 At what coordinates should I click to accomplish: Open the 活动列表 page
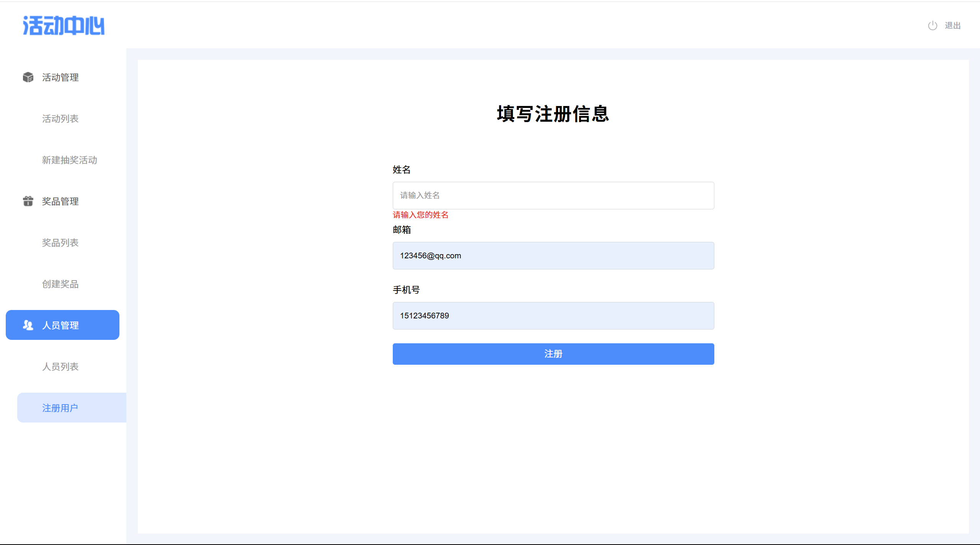tap(60, 119)
